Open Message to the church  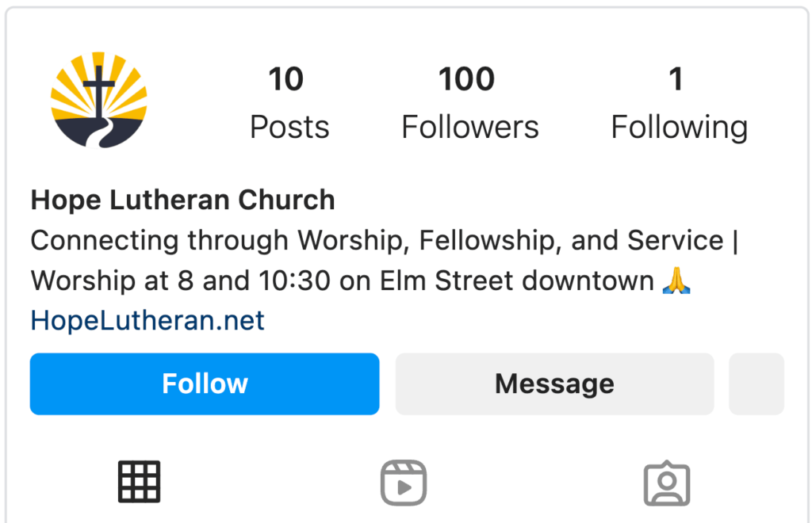[x=554, y=384]
